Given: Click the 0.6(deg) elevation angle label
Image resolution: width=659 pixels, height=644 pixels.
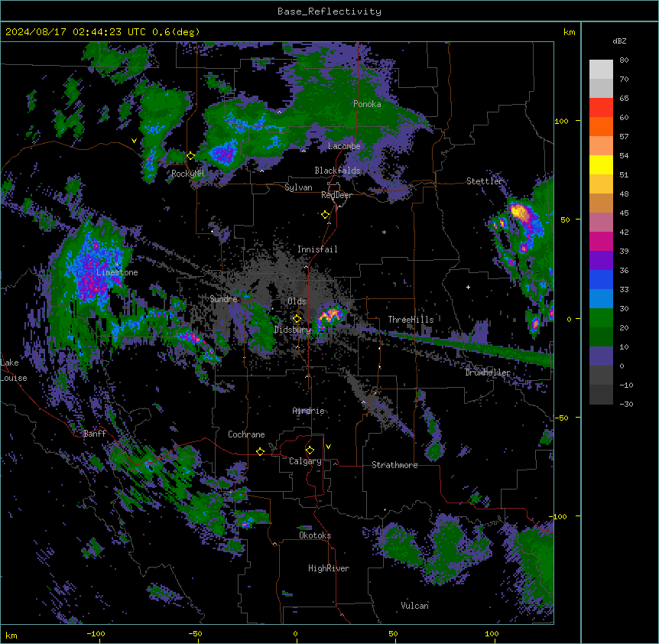Looking at the screenshot, I should (176, 32).
